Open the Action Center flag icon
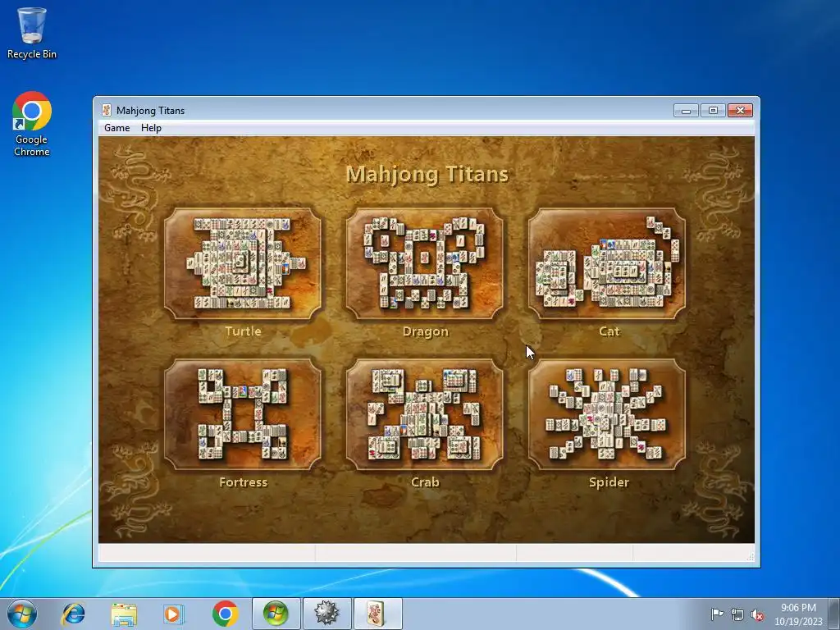The image size is (840, 630). [717, 614]
